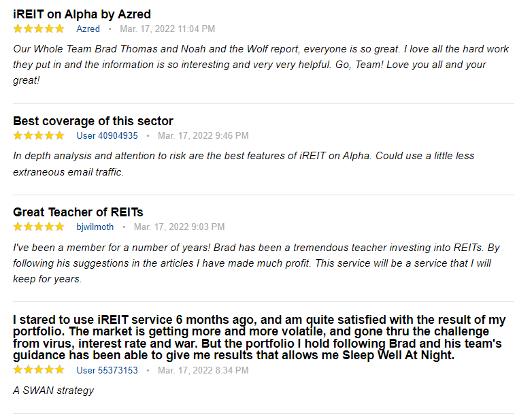Screen dimensions: 532x415
Task: Click the 'A SWAN strategy' review text
Action: point(53,391)
